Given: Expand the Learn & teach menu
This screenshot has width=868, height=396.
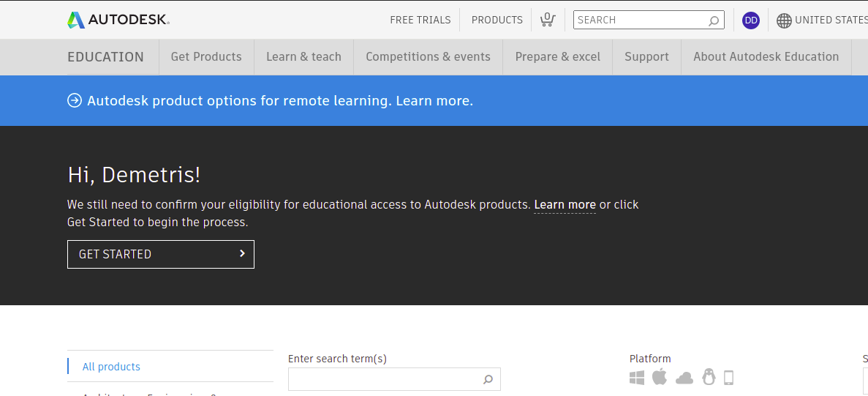Looking at the screenshot, I should click(x=303, y=57).
